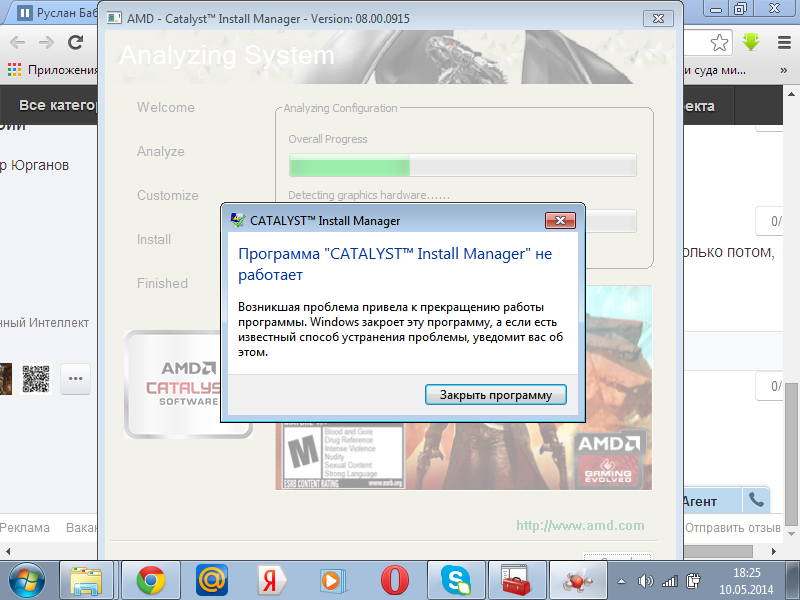Click the Юрганов name on the page
Image resolution: width=800 pixels, height=600 pixels.
click(x=40, y=165)
